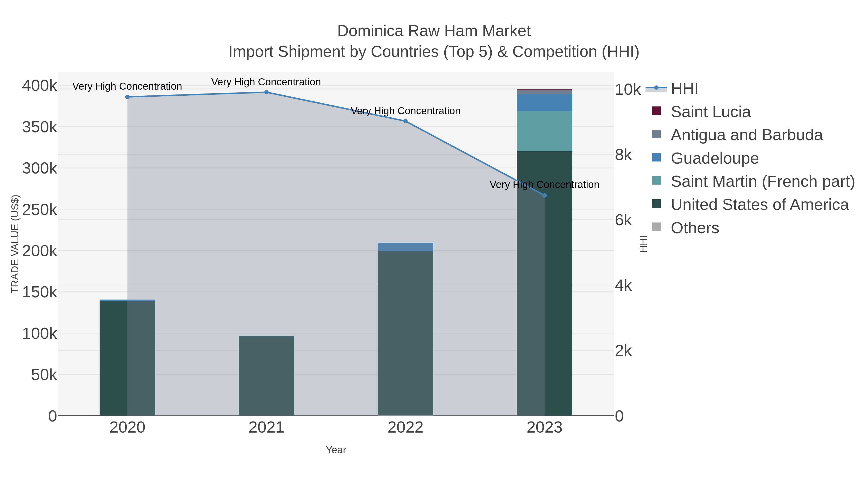
Task: Click Very High Concentration annotation above 2020
Action: point(127,86)
